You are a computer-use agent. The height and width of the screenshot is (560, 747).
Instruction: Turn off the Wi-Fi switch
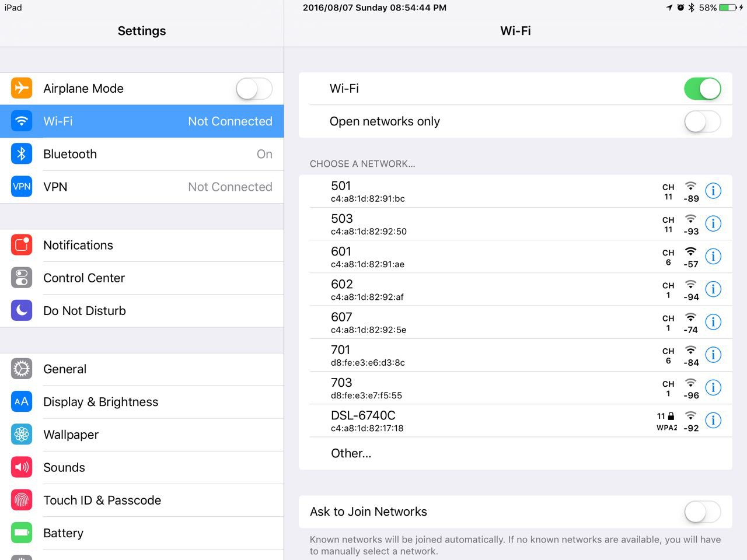tap(702, 89)
